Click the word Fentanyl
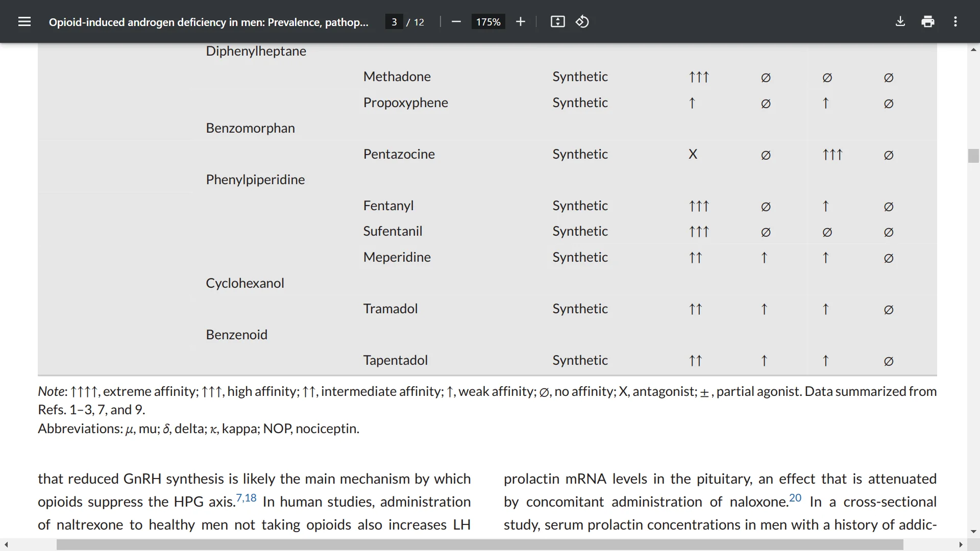 [x=388, y=206]
